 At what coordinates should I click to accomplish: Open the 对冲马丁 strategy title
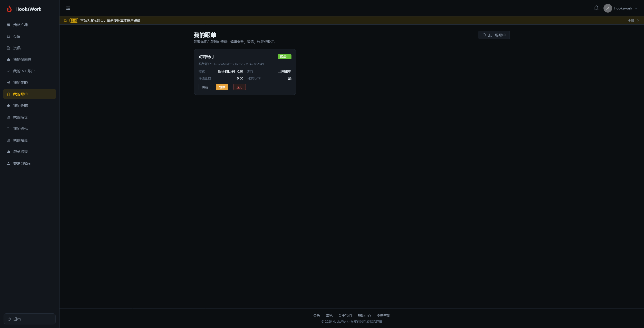[207, 57]
